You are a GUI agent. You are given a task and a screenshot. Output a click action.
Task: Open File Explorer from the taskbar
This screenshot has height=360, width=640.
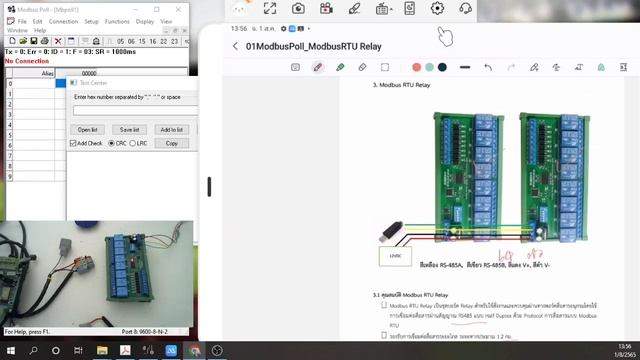(x=102, y=351)
